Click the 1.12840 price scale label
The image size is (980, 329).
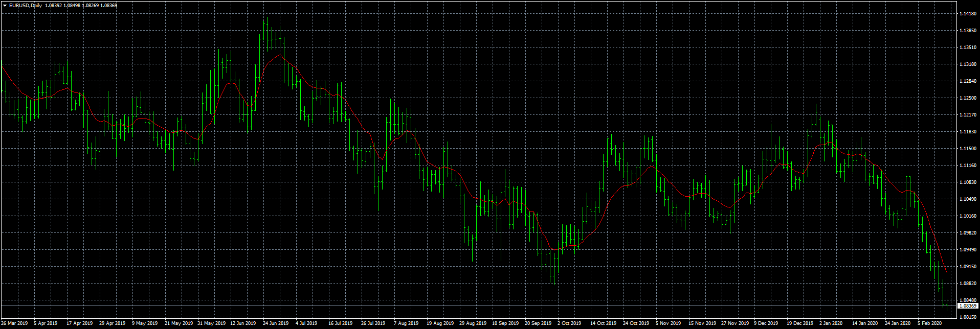coord(968,81)
